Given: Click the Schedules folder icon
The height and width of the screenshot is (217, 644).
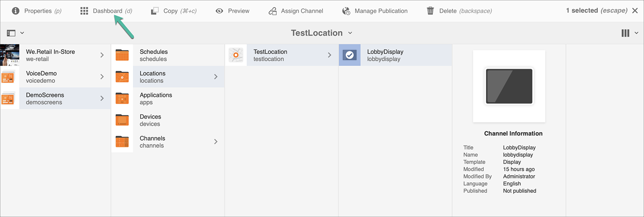Looking at the screenshot, I should coord(122,55).
